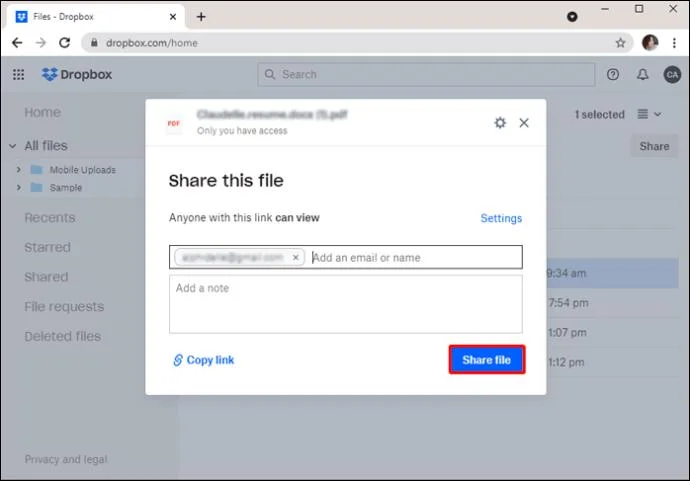Close the Files - Dropbox tab
The image size is (690, 481).
[173, 17]
